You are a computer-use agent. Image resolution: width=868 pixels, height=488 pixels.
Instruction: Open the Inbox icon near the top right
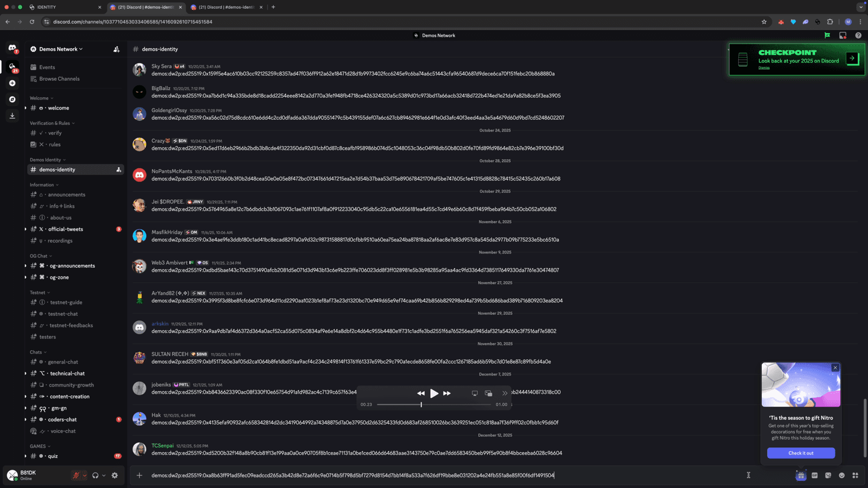[x=842, y=35]
